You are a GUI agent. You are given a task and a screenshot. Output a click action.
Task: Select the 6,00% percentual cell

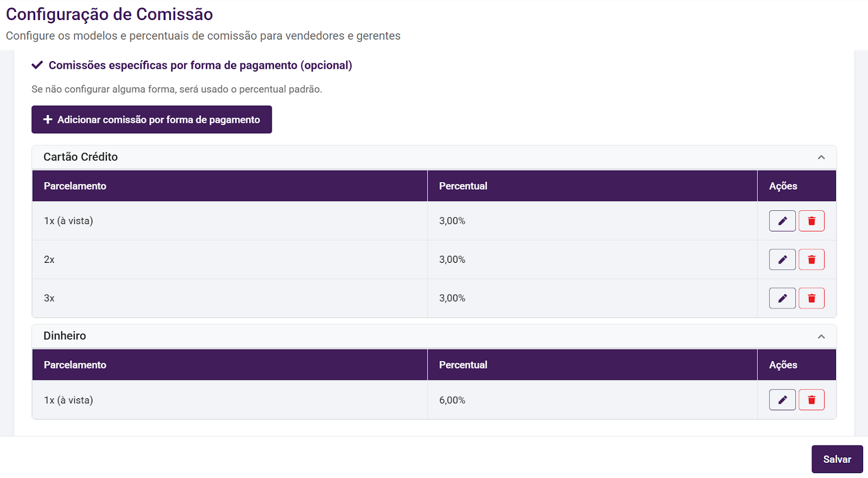pyautogui.click(x=452, y=400)
